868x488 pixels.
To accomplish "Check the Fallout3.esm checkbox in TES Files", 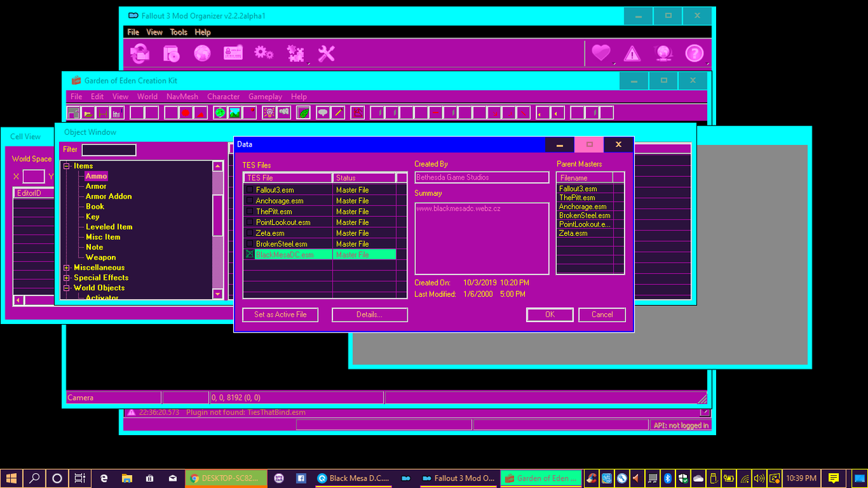I will (250, 190).
